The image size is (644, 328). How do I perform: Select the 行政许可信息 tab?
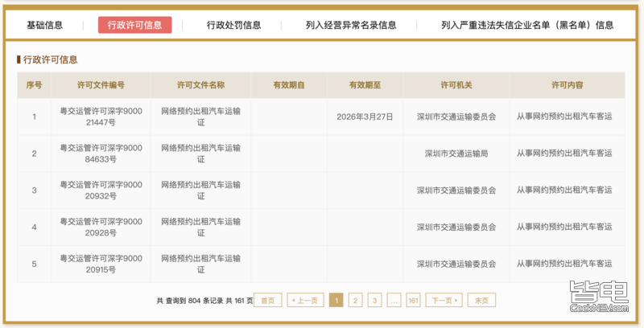134,25
